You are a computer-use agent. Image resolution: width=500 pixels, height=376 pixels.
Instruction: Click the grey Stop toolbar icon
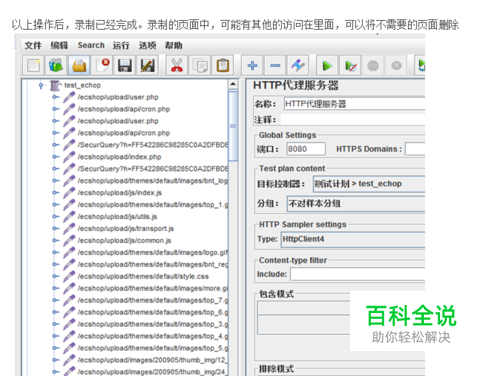tap(373, 66)
